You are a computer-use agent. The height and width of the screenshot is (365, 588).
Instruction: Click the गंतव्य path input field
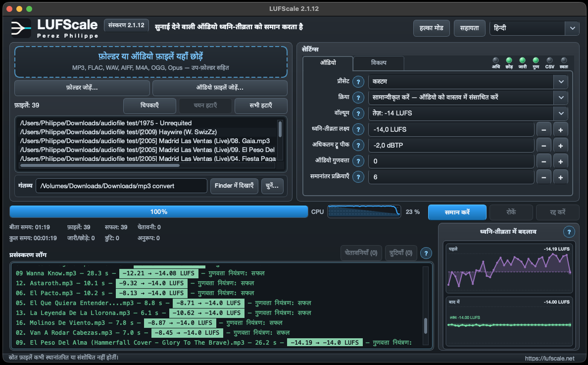pos(121,186)
